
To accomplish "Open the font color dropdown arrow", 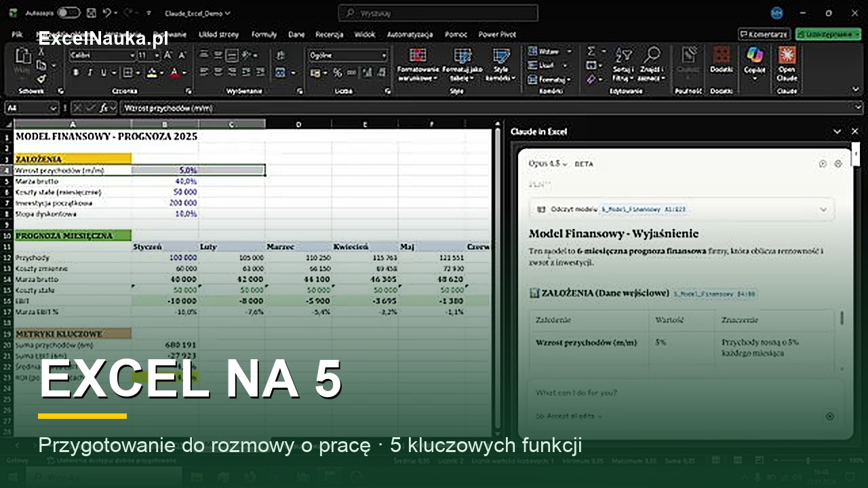I will pos(184,73).
